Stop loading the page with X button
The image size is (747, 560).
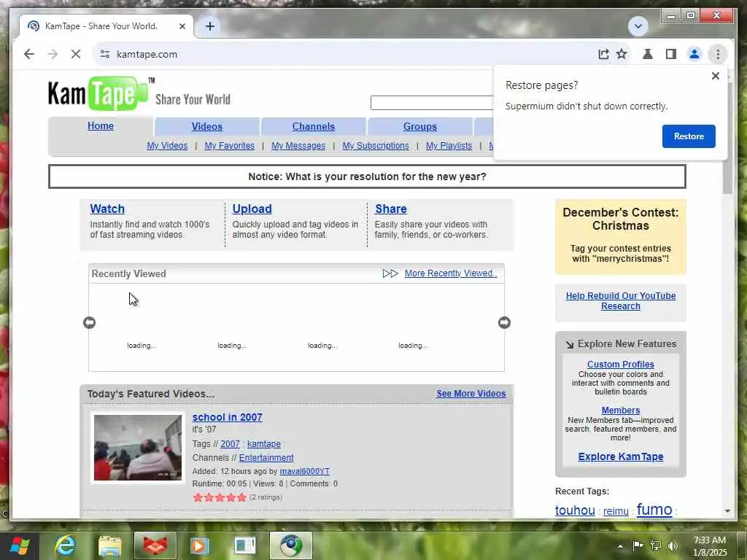[76, 54]
